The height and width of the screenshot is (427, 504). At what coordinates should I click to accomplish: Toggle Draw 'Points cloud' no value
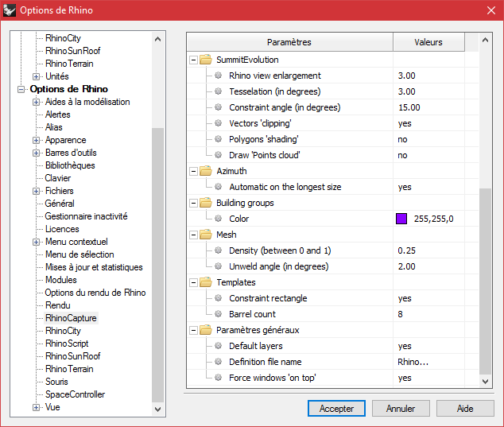pos(402,155)
